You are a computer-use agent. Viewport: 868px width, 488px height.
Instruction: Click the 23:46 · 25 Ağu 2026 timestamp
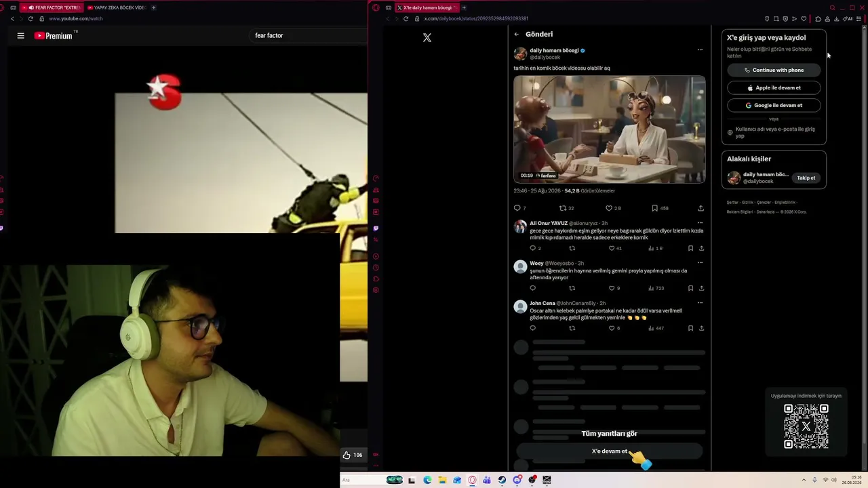point(537,191)
